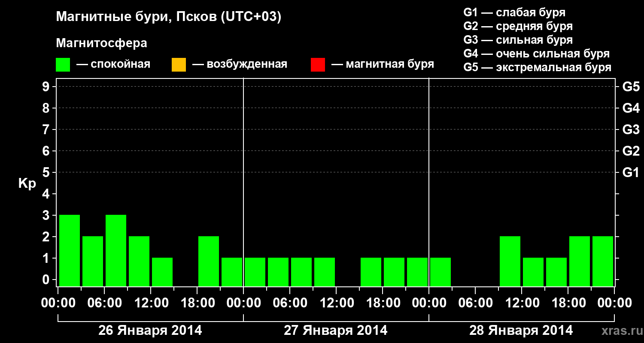This screenshot has height=343, width=644.
Task: Click the '18:00' time label of 28 January
Action: pos(568,303)
